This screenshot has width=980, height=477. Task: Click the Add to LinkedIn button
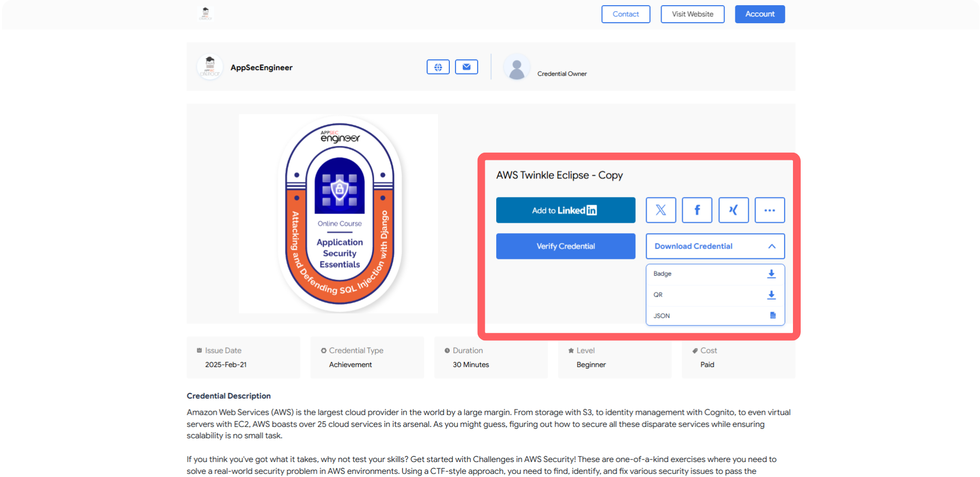565,210
